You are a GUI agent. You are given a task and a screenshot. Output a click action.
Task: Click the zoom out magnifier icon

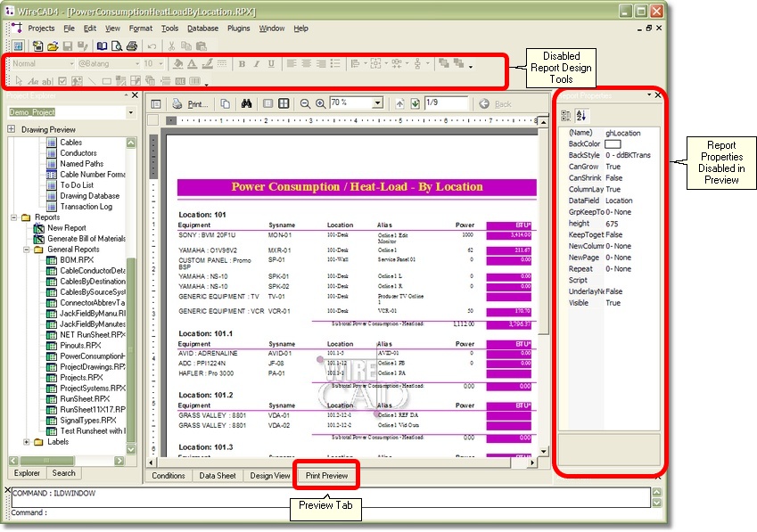[305, 103]
